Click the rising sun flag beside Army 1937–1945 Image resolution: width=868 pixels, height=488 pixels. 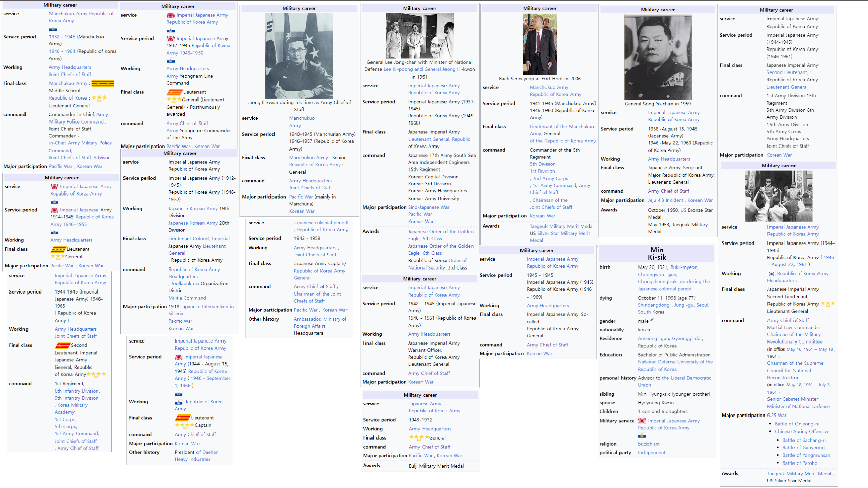click(170, 39)
